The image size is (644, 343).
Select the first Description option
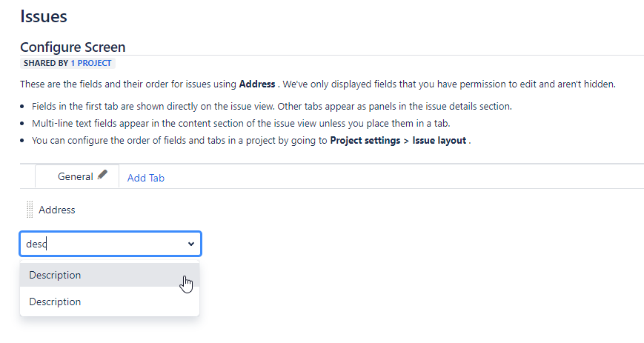click(110, 275)
